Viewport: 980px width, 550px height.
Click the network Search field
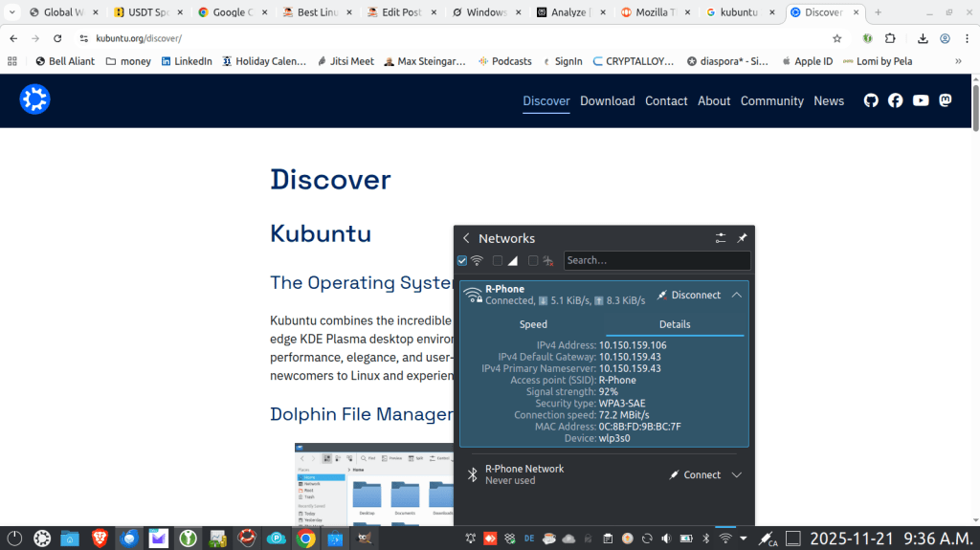pyautogui.click(x=657, y=260)
